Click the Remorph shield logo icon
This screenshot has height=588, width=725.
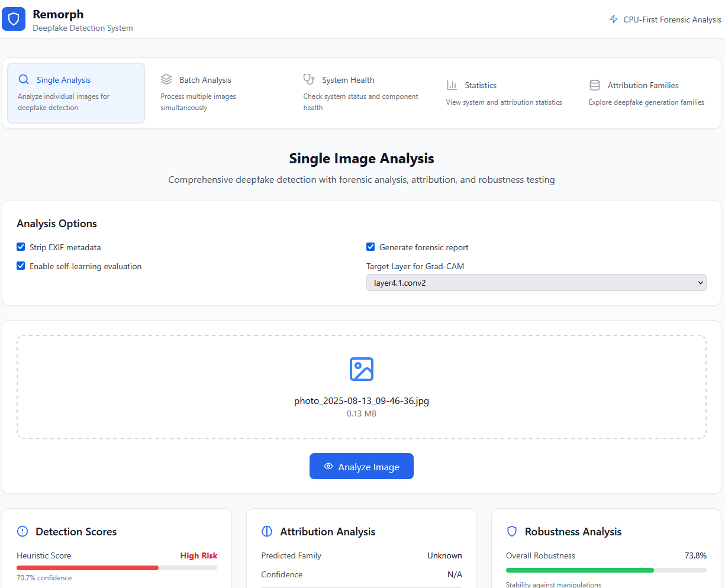pos(14,19)
